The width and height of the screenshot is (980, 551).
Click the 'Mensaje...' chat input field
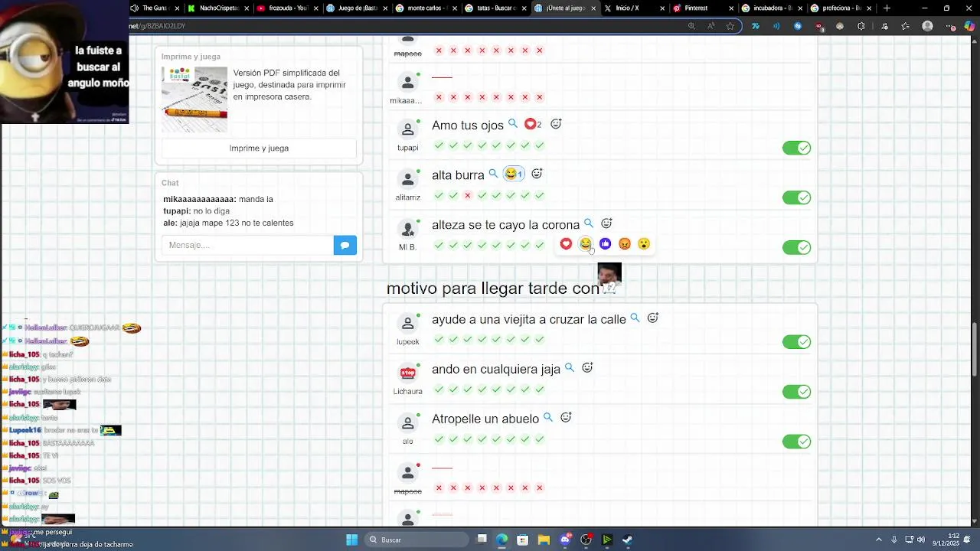click(247, 245)
